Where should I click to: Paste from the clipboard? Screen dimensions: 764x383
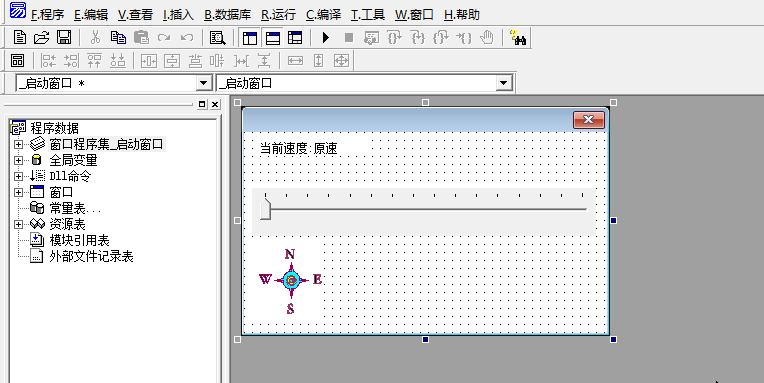tap(141, 38)
